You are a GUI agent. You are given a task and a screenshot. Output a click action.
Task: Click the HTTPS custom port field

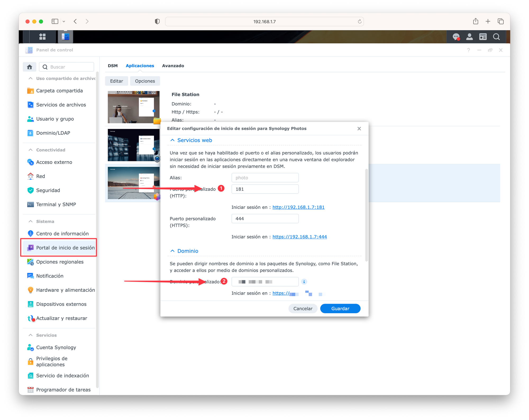pos(265,219)
